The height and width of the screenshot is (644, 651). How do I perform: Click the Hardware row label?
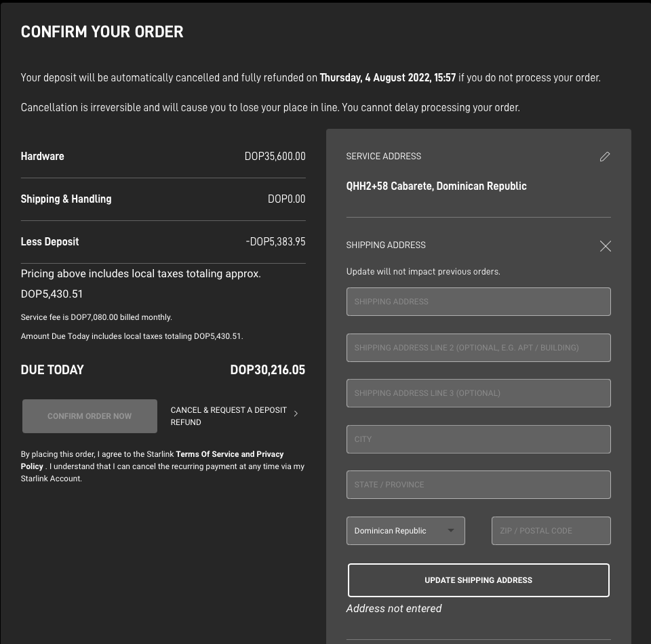tap(42, 157)
